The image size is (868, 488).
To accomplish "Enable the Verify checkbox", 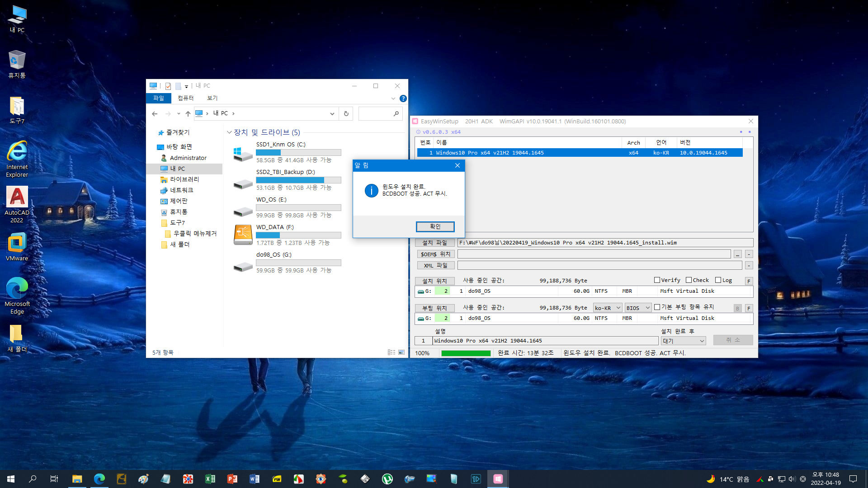I will (x=657, y=280).
